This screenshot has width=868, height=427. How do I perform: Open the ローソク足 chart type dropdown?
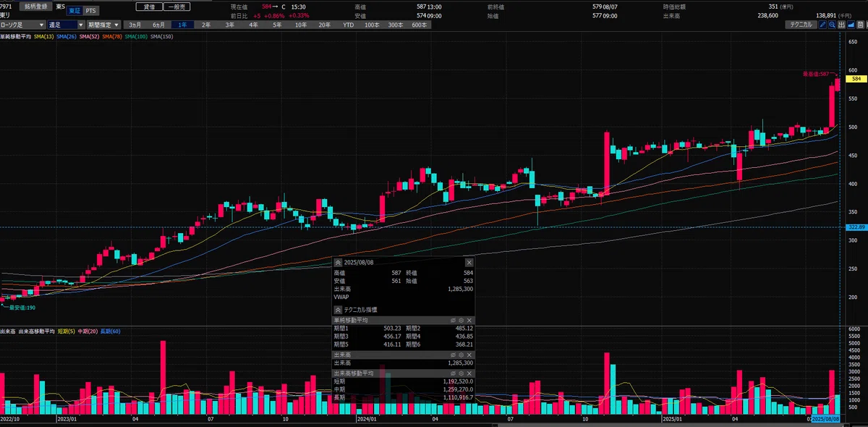(22, 24)
